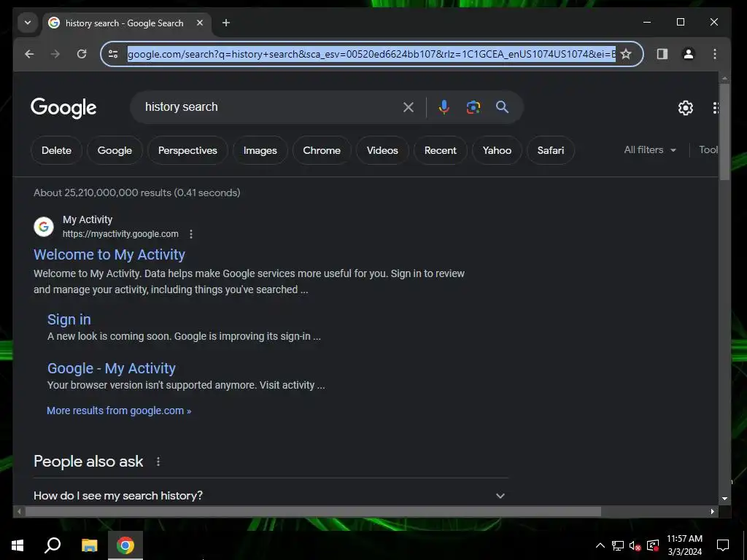Select the Safari filter chip

point(551,150)
